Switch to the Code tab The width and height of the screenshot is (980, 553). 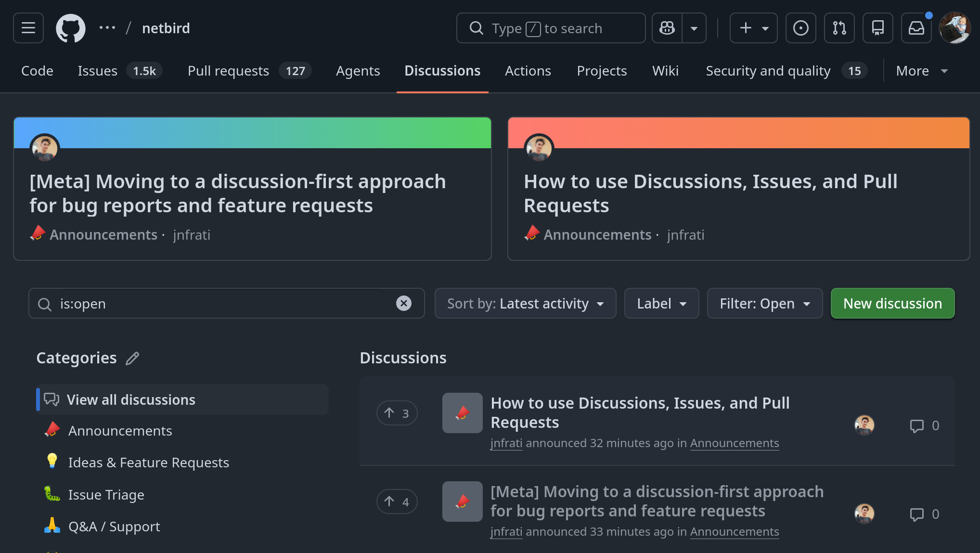click(37, 71)
